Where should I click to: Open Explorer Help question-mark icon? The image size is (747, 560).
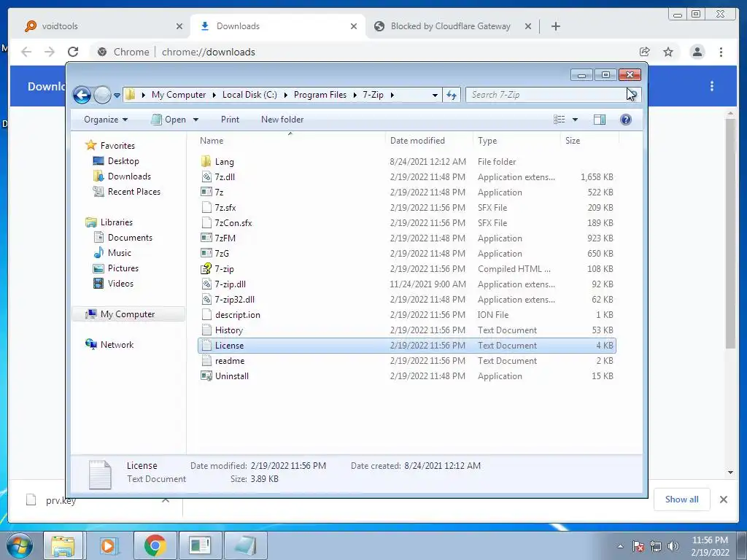point(625,120)
